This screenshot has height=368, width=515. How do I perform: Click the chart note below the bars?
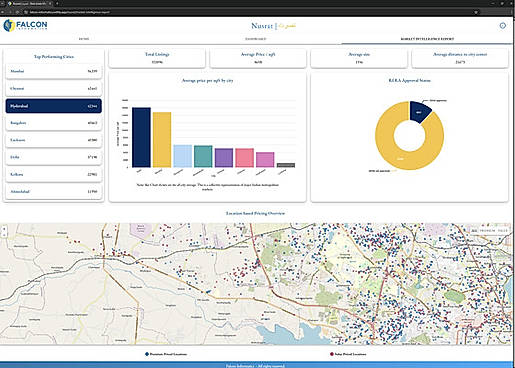point(208,187)
